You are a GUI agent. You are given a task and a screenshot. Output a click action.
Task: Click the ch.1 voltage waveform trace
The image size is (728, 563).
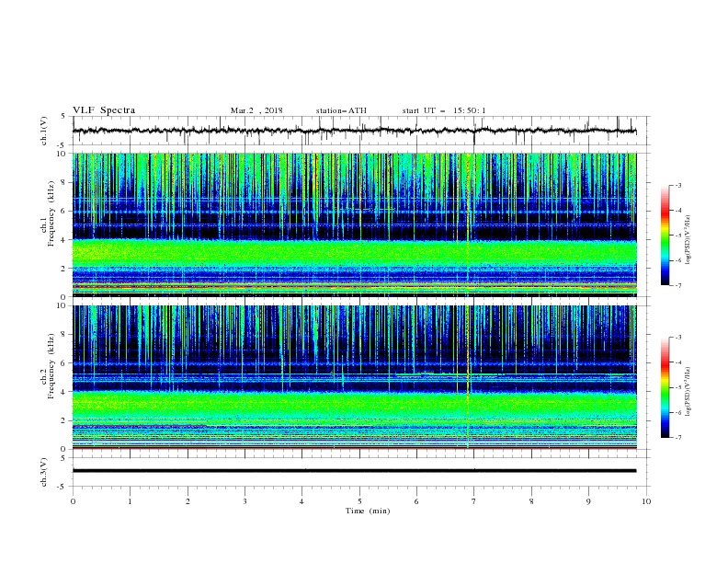(354, 131)
